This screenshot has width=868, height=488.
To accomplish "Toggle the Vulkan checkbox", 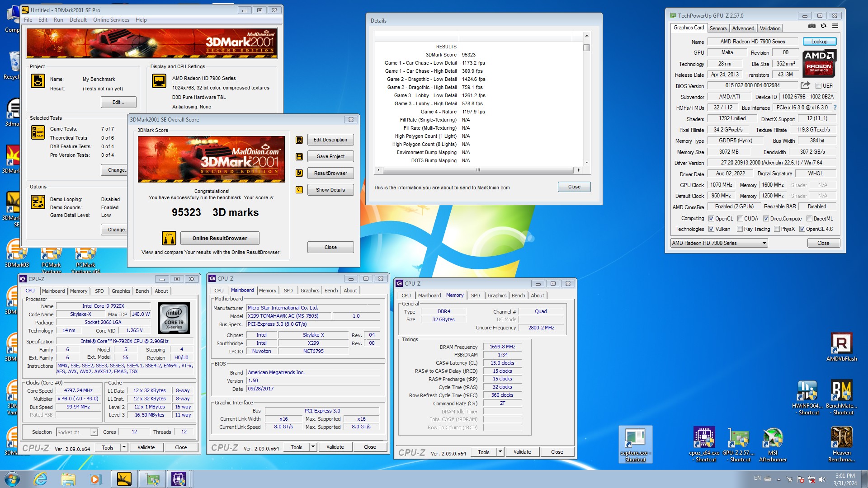I will tap(711, 229).
